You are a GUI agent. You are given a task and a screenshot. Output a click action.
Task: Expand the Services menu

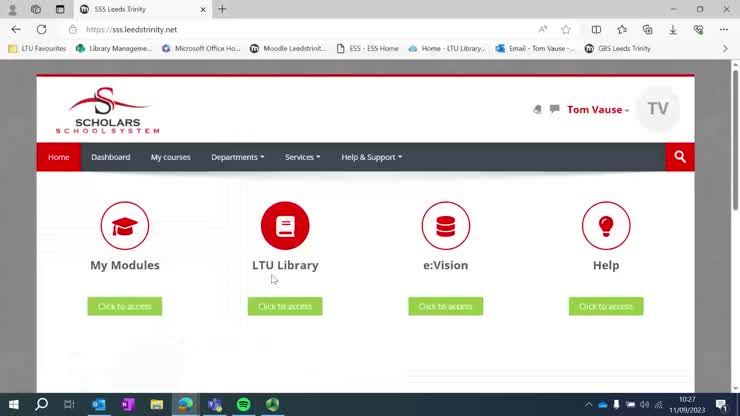point(303,157)
